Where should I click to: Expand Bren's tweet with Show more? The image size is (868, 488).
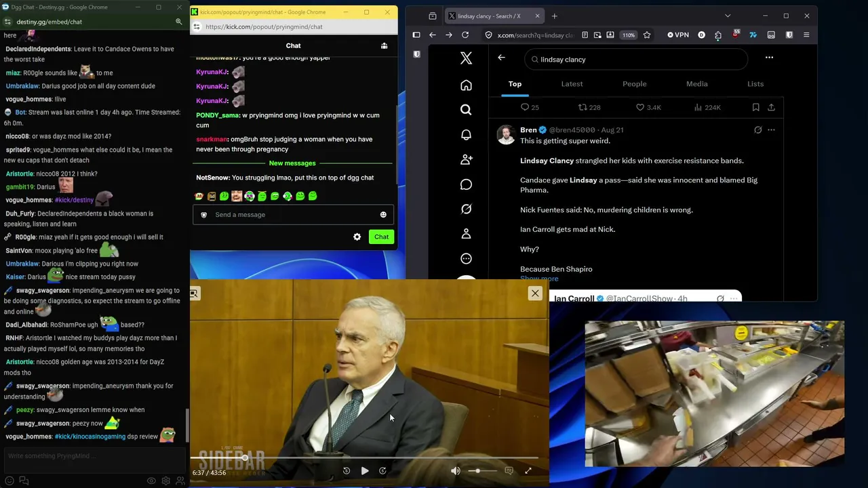[x=539, y=279]
